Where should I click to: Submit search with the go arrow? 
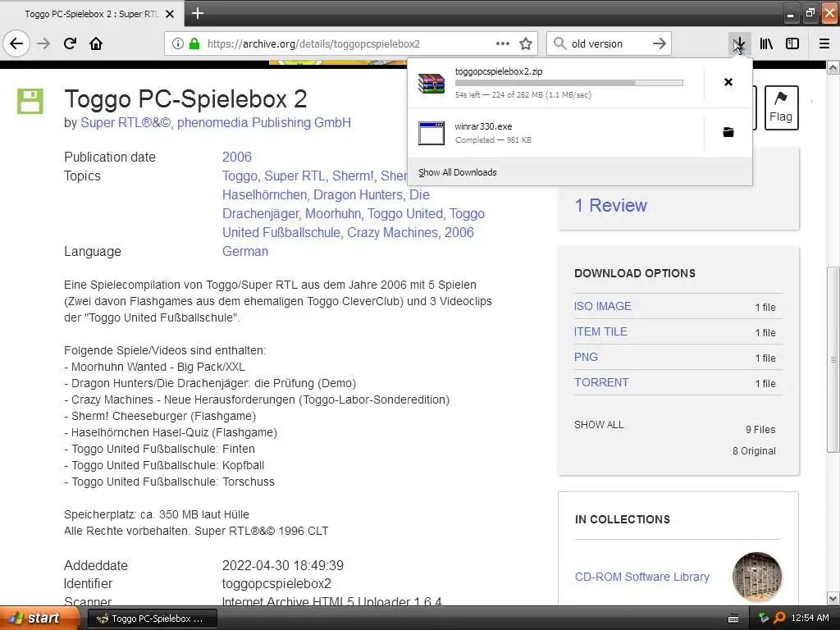(x=660, y=44)
